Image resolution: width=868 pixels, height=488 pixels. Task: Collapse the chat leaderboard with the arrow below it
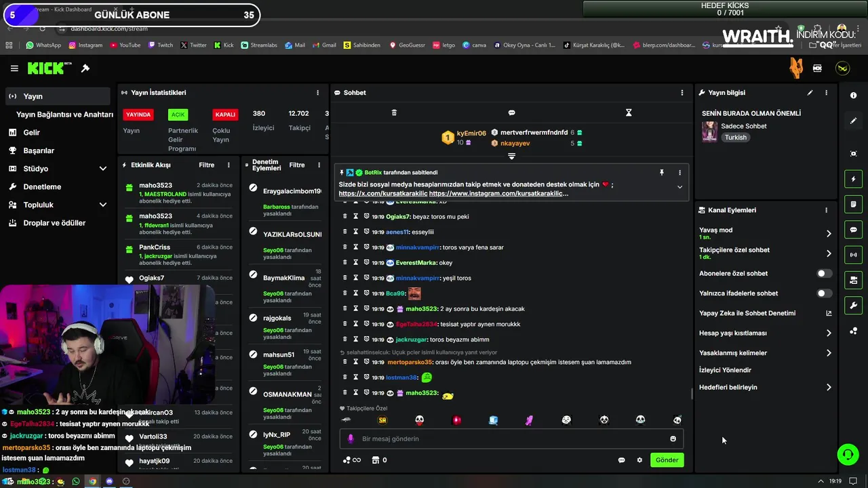pyautogui.click(x=511, y=157)
